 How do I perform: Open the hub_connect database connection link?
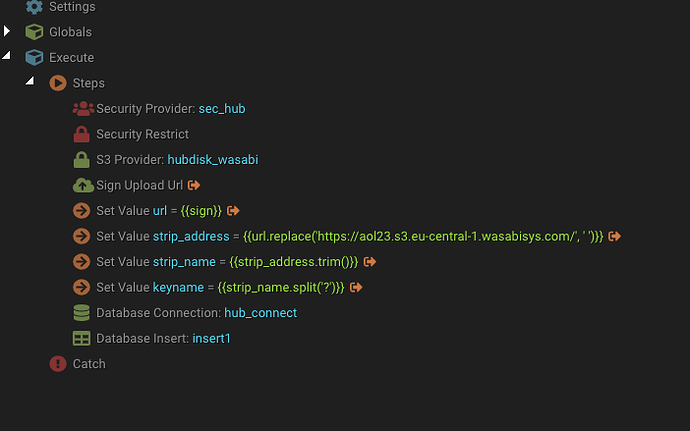point(261,313)
